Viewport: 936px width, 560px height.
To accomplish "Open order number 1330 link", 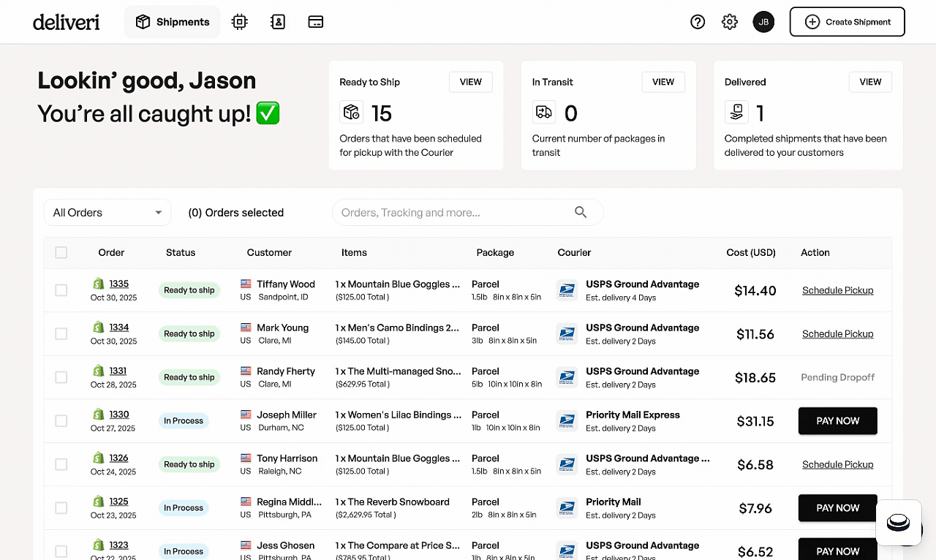I will (x=119, y=415).
